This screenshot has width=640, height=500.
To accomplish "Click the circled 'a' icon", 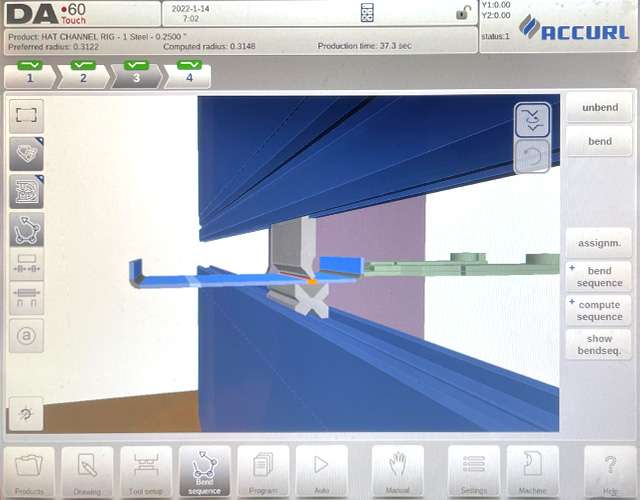I will click(x=27, y=336).
